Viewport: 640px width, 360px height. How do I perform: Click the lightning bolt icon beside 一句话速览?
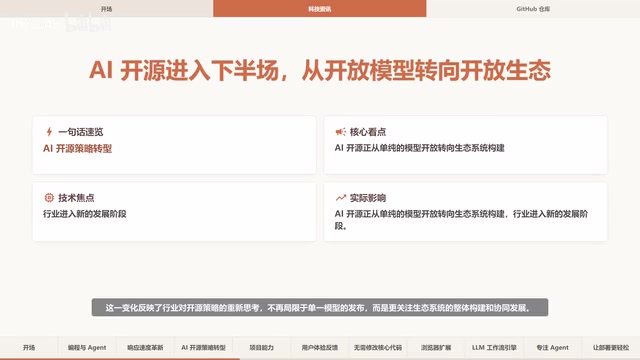tap(49, 132)
